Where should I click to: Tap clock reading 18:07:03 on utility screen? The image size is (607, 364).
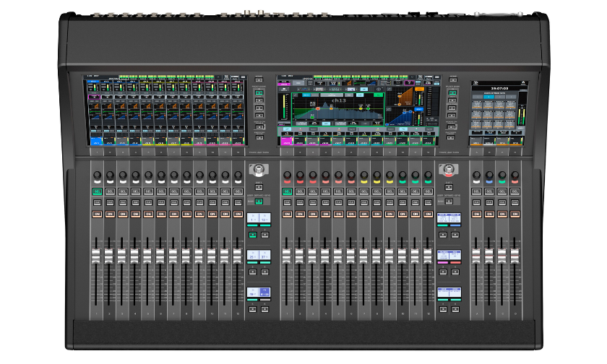click(499, 89)
